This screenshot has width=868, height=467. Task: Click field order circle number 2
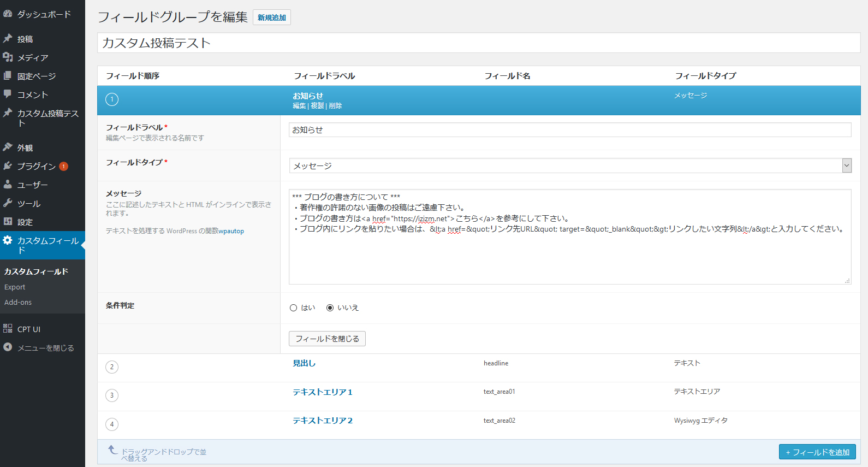tap(112, 367)
